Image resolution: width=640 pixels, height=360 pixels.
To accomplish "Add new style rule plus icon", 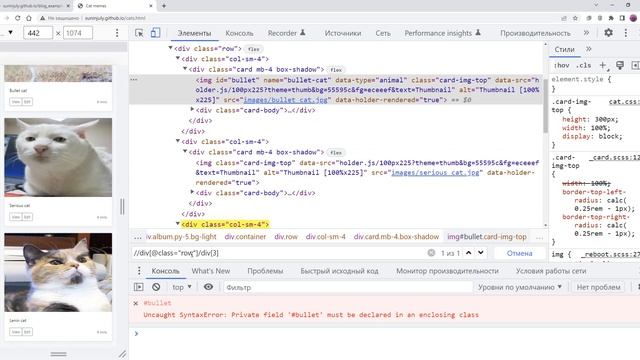I will pyautogui.click(x=603, y=65).
